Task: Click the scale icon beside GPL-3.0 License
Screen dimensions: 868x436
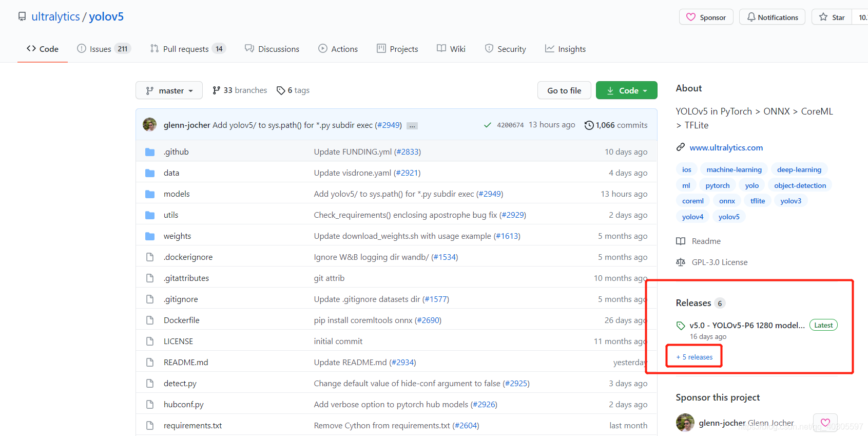Action: pyautogui.click(x=681, y=262)
